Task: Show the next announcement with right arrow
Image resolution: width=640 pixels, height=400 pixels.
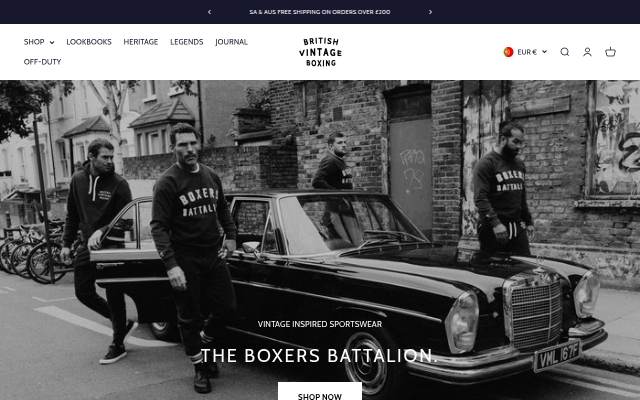Action: 430,12
